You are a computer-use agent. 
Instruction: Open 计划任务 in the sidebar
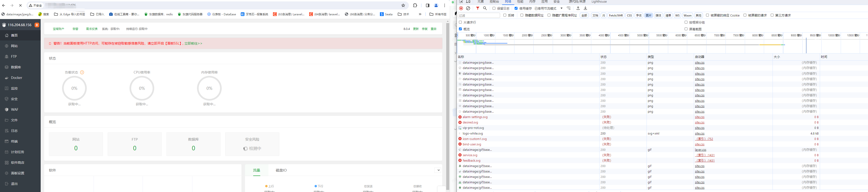click(x=20, y=152)
